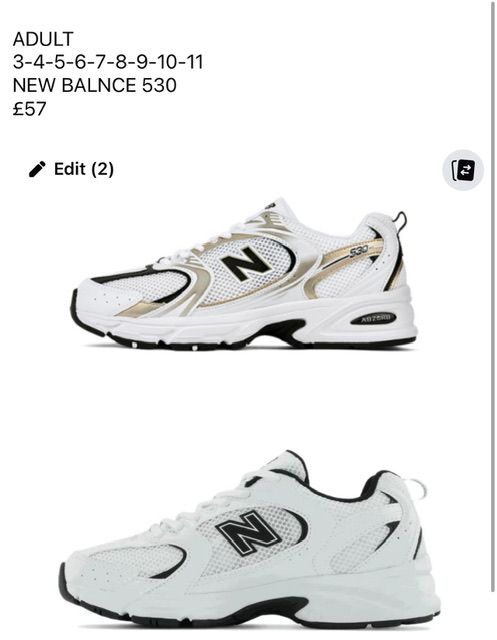This screenshot has width=497, height=640.
Task: Click the white heel loop on second sneaker
Action: 416,489
